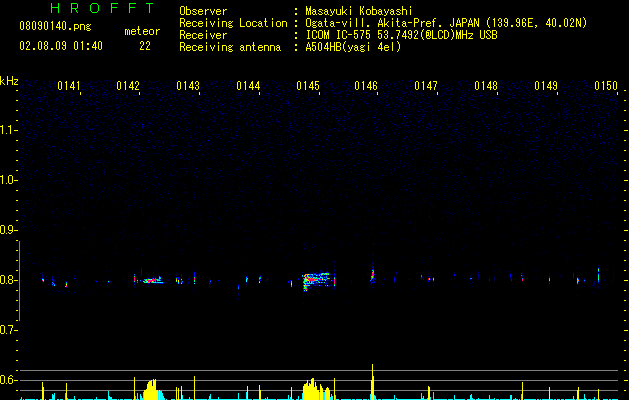Click the vertical meteor echo at 0146

coord(373,274)
